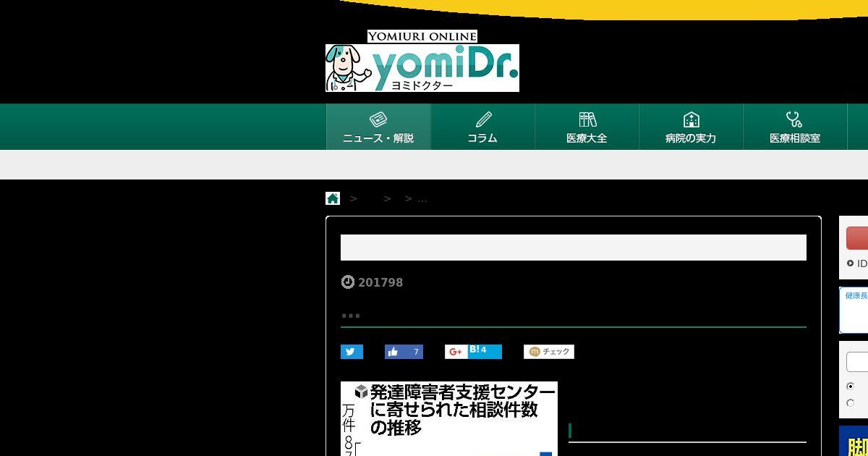Click the red login button in sidebar

pos(857,239)
